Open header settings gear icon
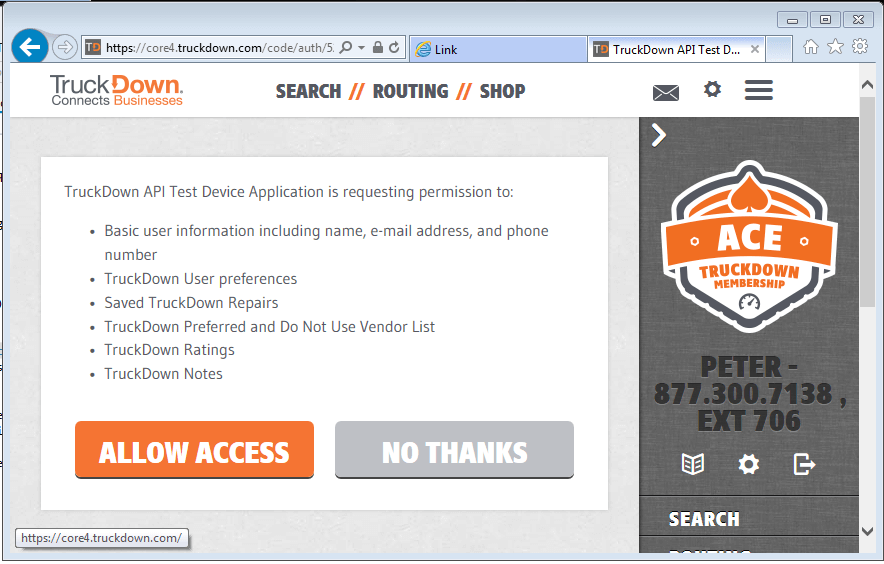The image size is (884, 564). (712, 89)
